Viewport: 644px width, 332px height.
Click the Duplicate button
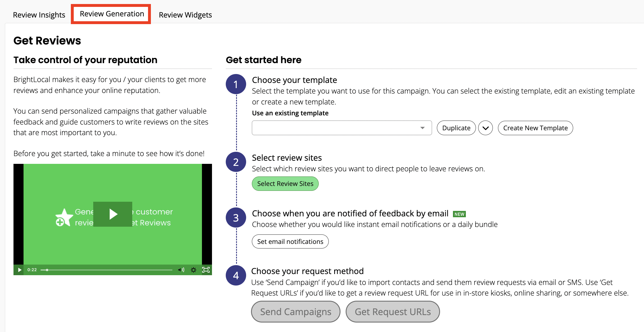[x=456, y=128]
